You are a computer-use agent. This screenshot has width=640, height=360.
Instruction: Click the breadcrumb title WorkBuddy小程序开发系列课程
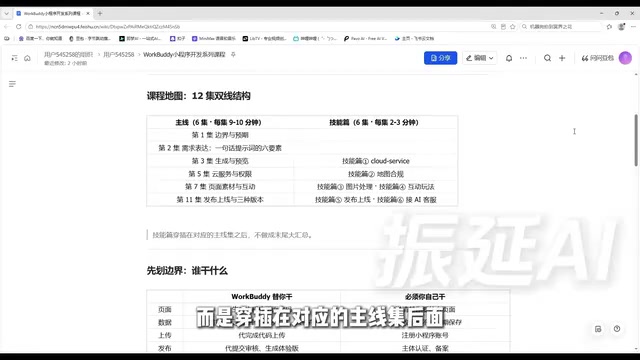coord(184,54)
